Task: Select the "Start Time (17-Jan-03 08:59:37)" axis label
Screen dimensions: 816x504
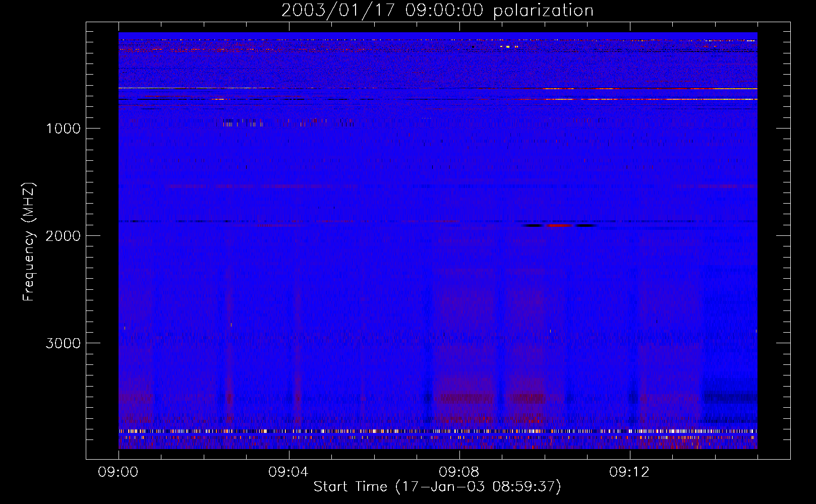Action: pos(437,487)
